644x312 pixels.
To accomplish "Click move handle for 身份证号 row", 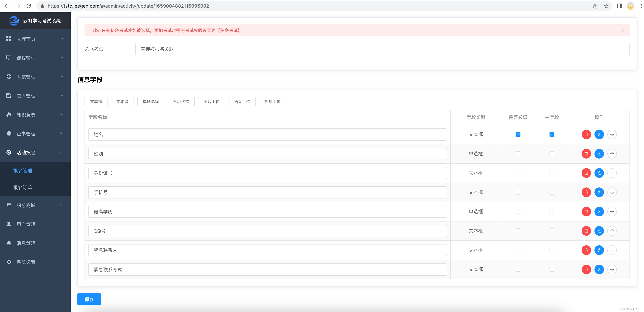I will coord(612,173).
